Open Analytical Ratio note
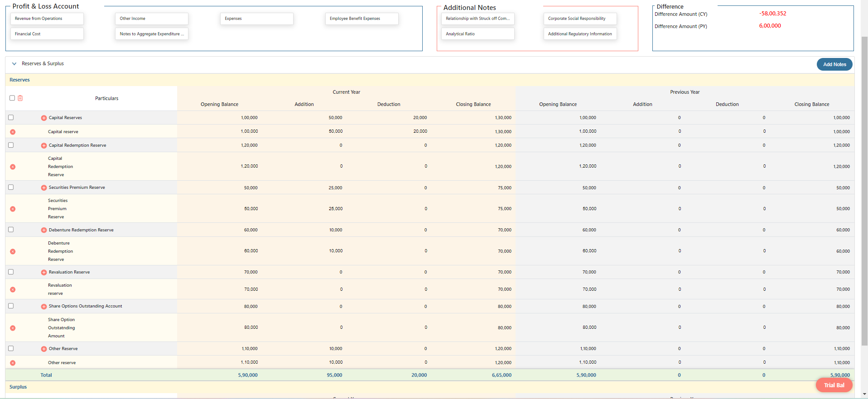Viewport: 868px width, 399px height. (x=478, y=34)
